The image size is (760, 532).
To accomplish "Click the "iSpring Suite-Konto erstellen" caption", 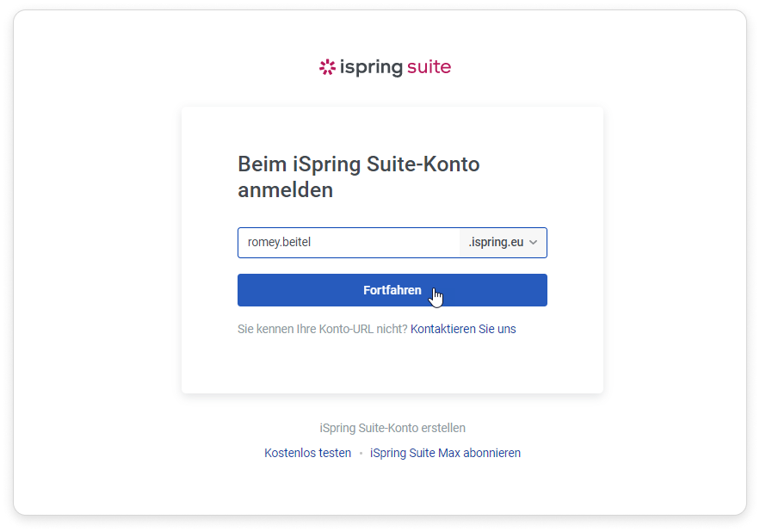I will [392, 428].
